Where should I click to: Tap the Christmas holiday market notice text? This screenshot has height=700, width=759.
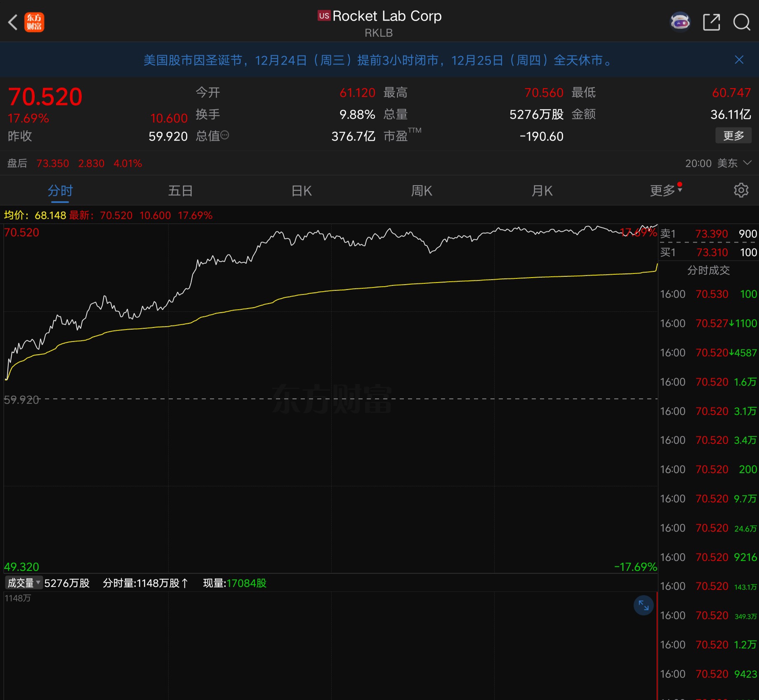pyautogui.click(x=378, y=60)
